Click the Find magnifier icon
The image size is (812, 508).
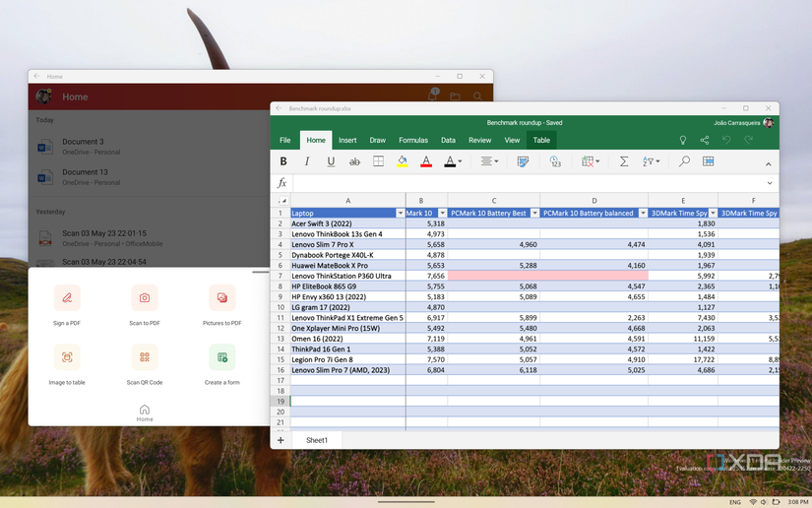pyautogui.click(x=684, y=161)
